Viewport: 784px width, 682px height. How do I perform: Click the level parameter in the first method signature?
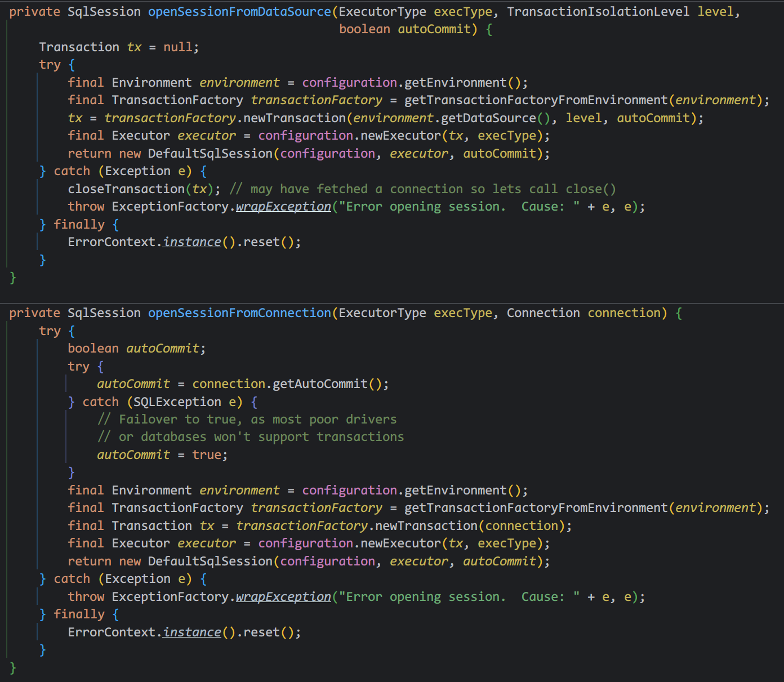pyautogui.click(x=715, y=12)
